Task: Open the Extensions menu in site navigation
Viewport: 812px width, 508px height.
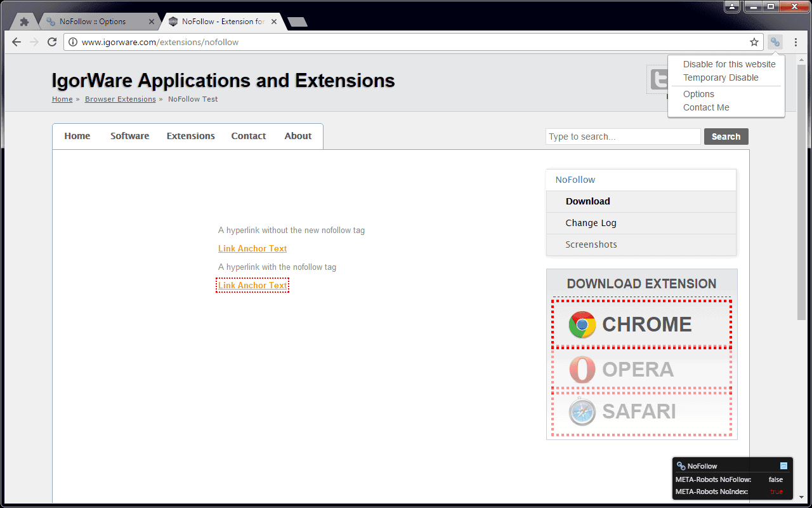Action: [190, 136]
